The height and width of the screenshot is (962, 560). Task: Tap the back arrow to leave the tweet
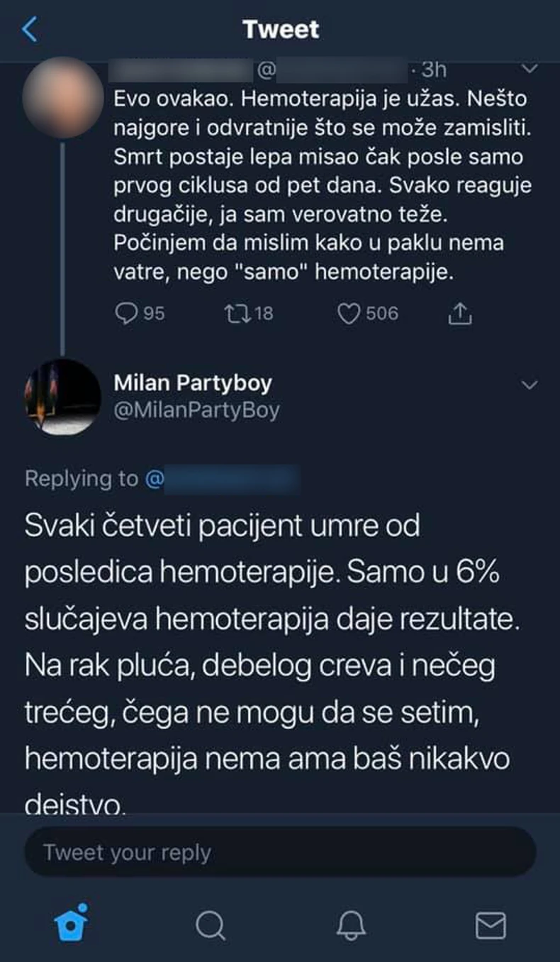point(29,30)
